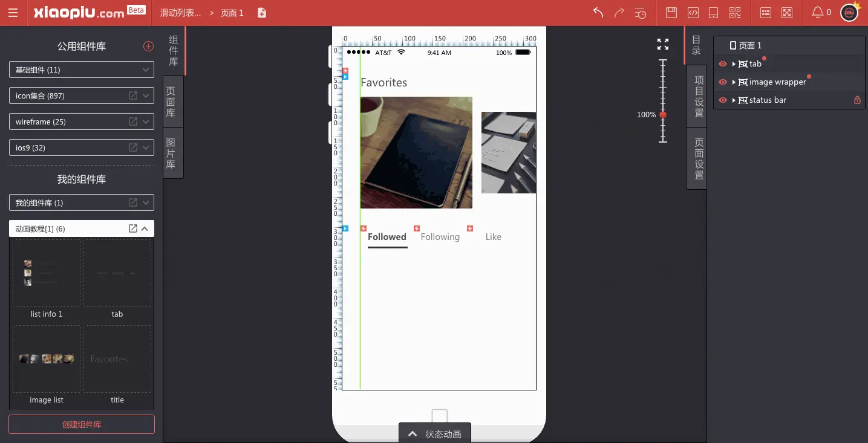The height and width of the screenshot is (443, 868).
Task: Expand the icon集合 (897) dropdown arrow
Action: [146, 95]
